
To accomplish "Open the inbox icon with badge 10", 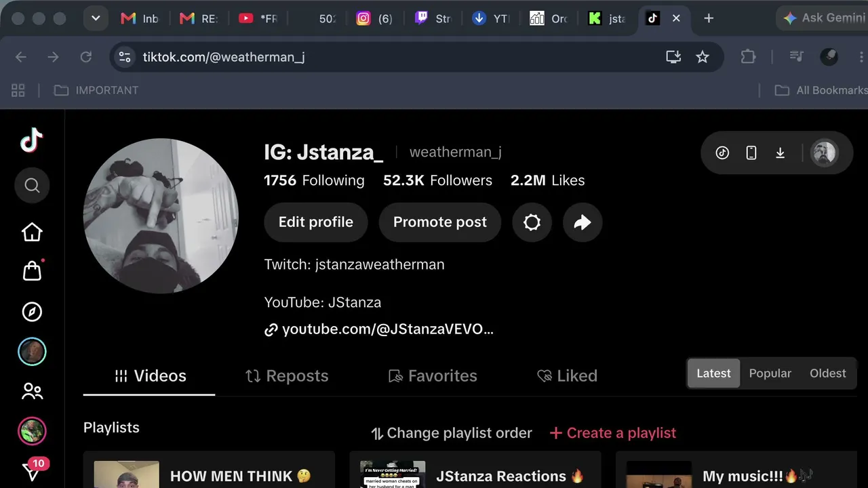I will click(32, 470).
